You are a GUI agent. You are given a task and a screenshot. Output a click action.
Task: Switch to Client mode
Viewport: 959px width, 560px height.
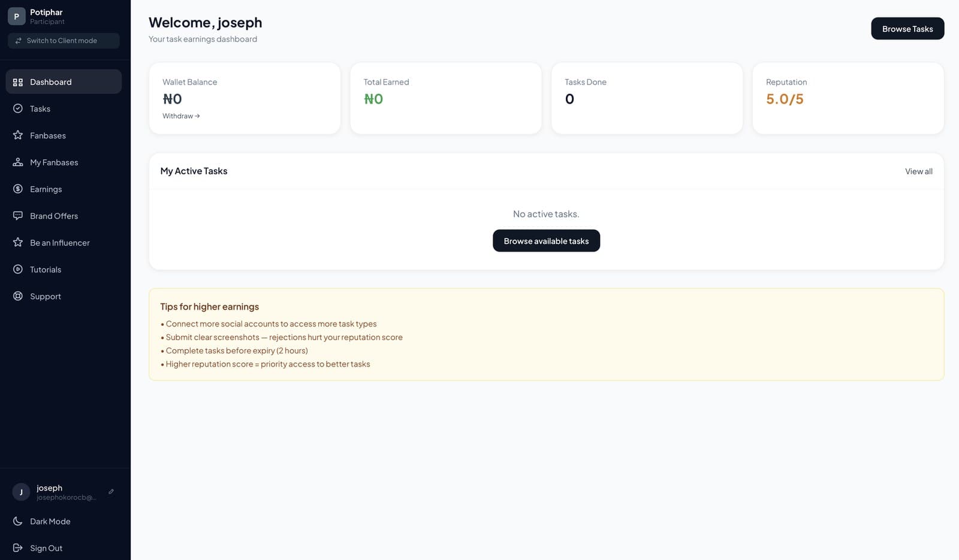(64, 41)
